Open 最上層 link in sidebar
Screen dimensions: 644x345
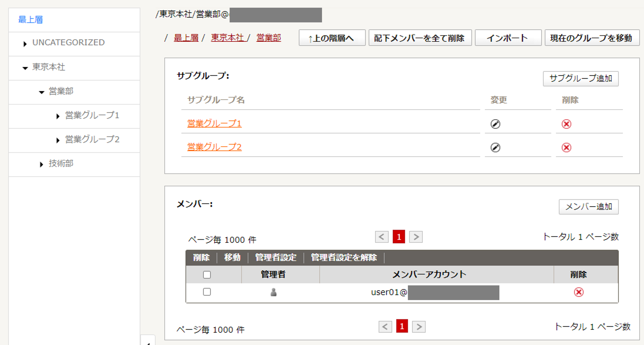(x=31, y=19)
